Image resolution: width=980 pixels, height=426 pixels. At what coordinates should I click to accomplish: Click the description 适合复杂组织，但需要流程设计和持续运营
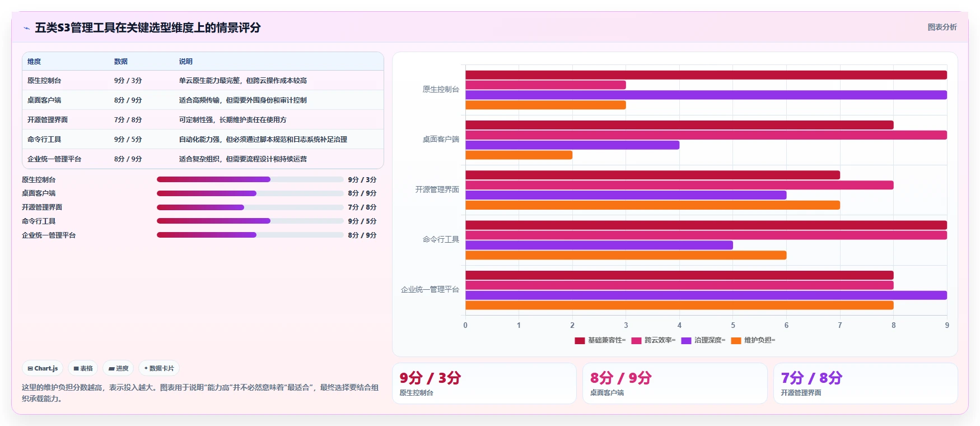tap(243, 159)
